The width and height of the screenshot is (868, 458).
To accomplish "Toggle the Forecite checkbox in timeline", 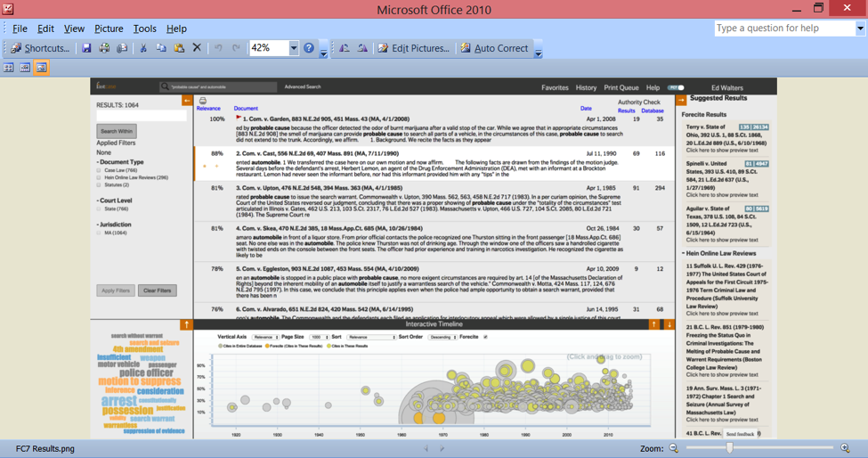I will coord(485,337).
